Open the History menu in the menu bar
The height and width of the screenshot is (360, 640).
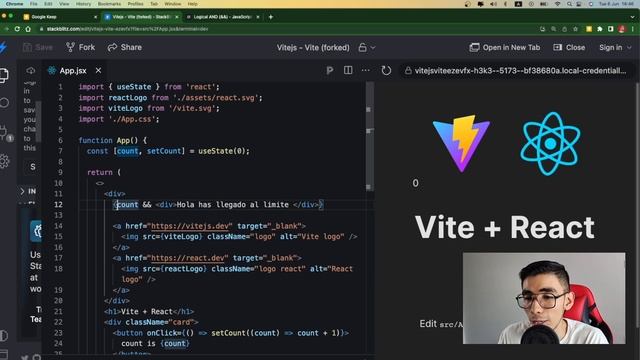coord(83,4)
